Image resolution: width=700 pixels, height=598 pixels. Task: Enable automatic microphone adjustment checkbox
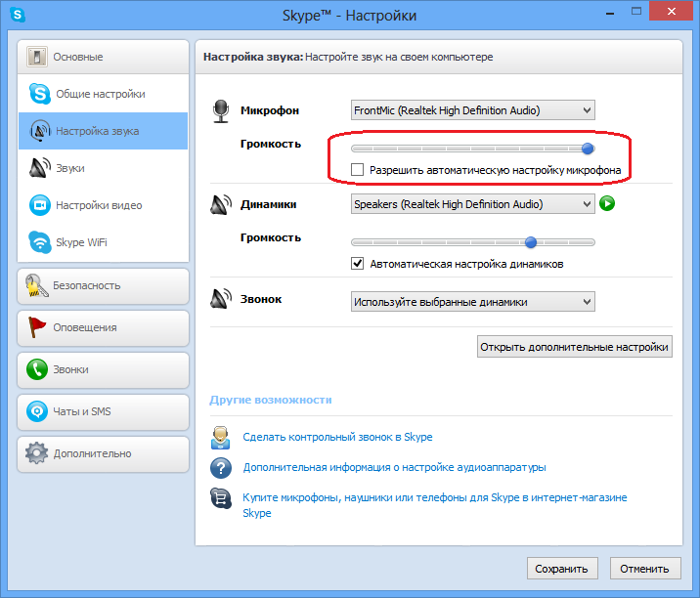point(357,170)
